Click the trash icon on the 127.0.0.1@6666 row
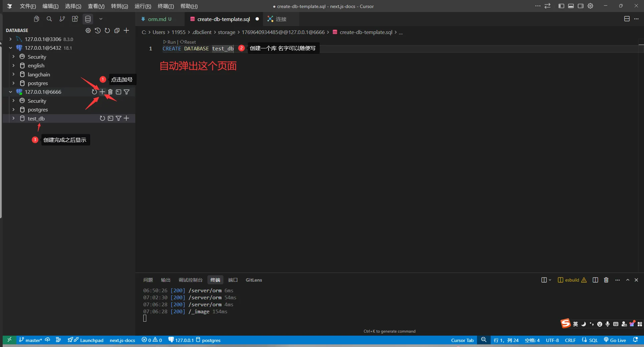The width and height of the screenshot is (644, 347). (x=110, y=92)
